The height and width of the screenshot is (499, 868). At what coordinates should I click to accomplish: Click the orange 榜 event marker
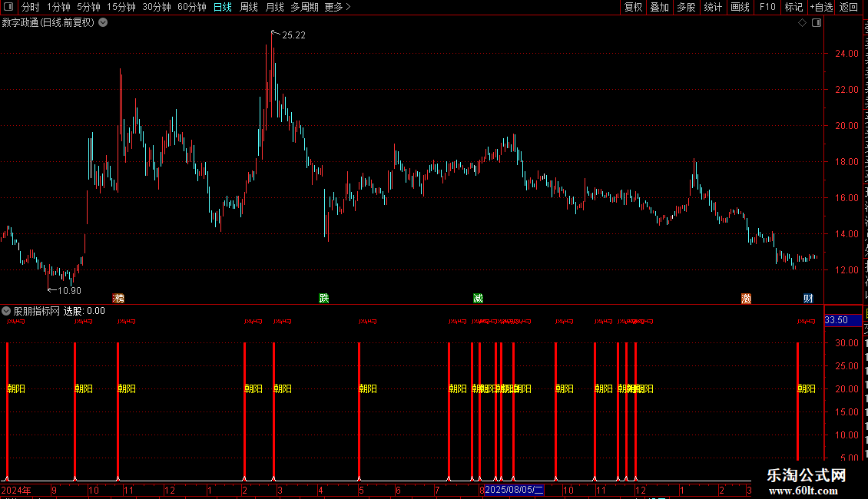[118, 299]
